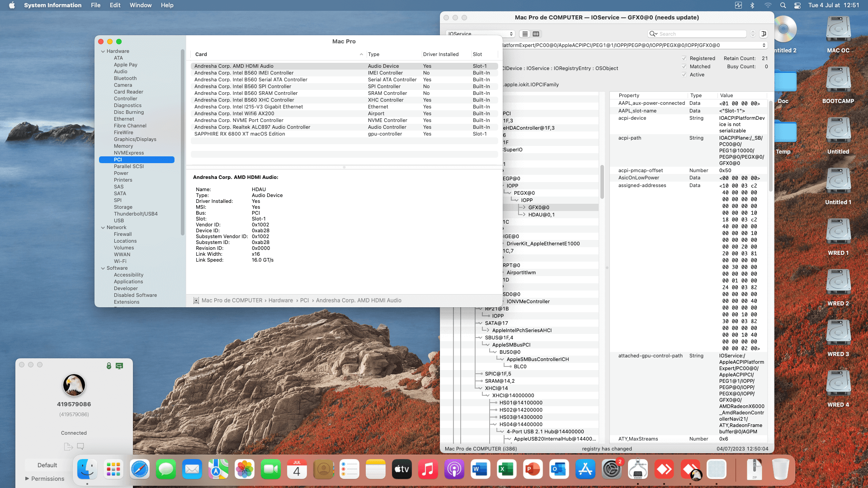Screen dimensions: 868x488
Task: Open System Preferences in the Dock
Action: 612,469
